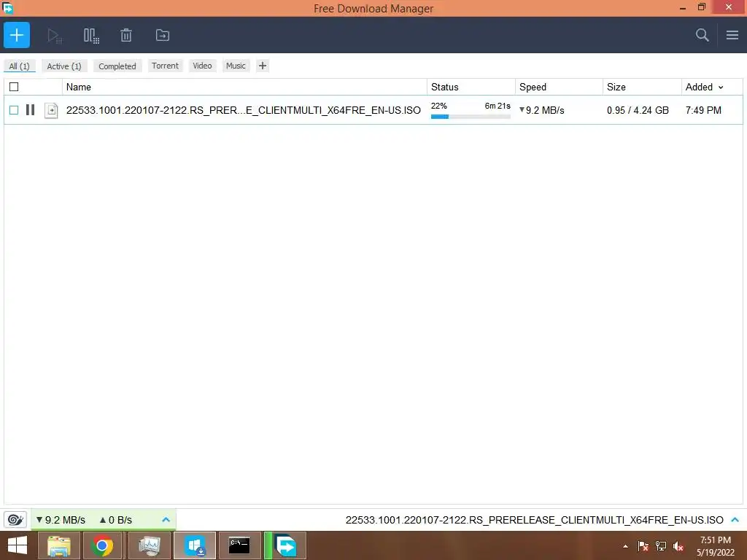Click the 7:49 PM added time cell
This screenshot has height=560, width=747.
(x=703, y=110)
